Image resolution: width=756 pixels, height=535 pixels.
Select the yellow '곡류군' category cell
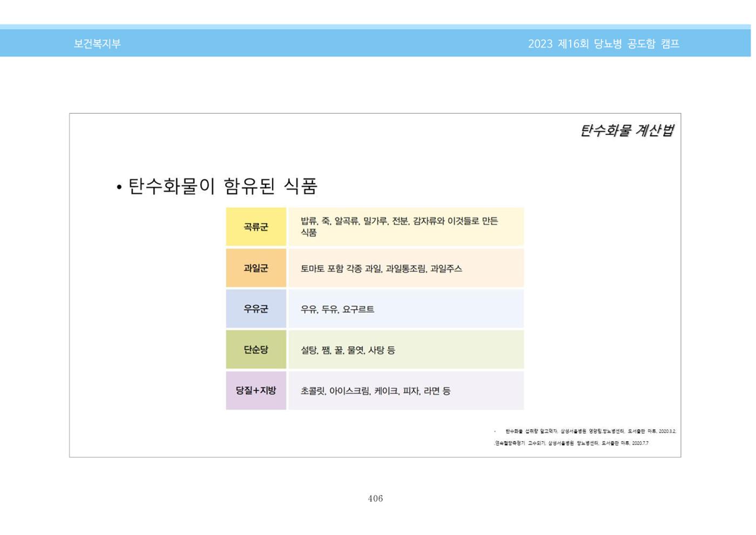pos(256,227)
